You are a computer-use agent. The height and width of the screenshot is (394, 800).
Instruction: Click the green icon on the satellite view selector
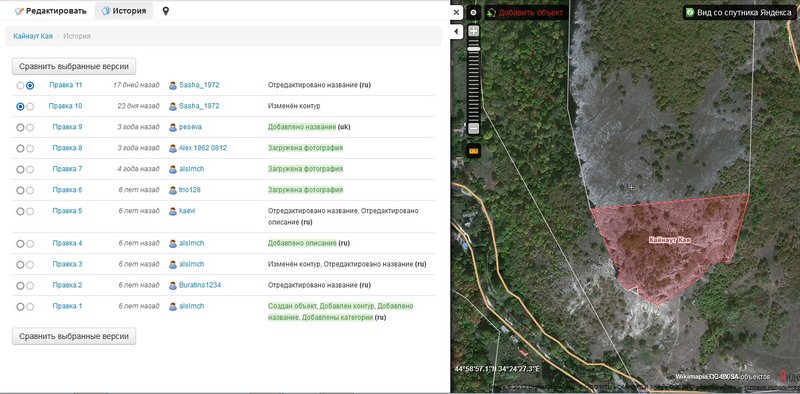(x=690, y=13)
